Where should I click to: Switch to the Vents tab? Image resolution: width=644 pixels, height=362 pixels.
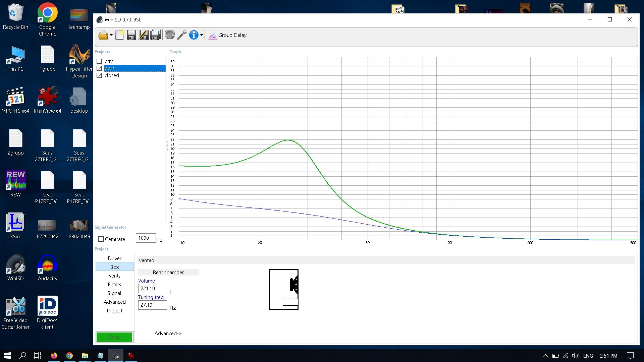pos(114,276)
